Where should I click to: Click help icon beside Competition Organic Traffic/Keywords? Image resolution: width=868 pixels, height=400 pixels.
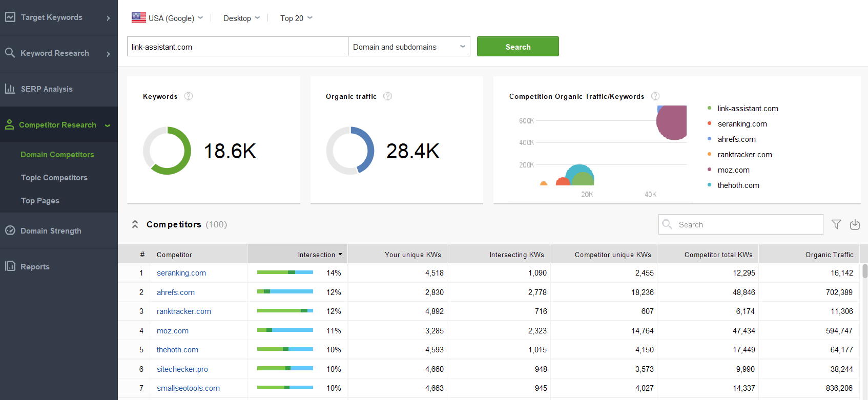(655, 96)
